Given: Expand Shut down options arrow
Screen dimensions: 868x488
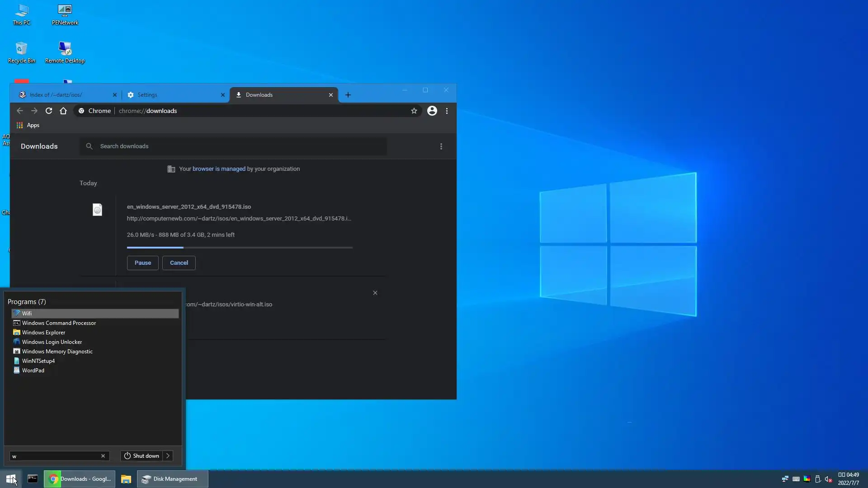Looking at the screenshot, I should (x=168, y=456).
